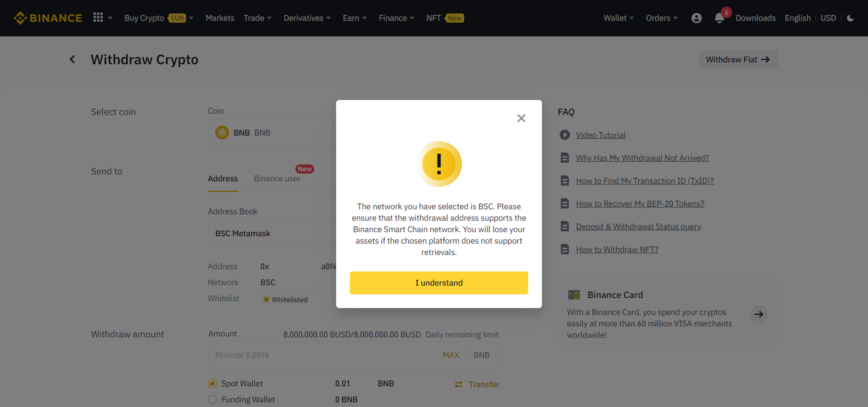Open the Wallet dropdown menu
The width and height of the screenshot is (868, 407).
(x=618, y=18)
